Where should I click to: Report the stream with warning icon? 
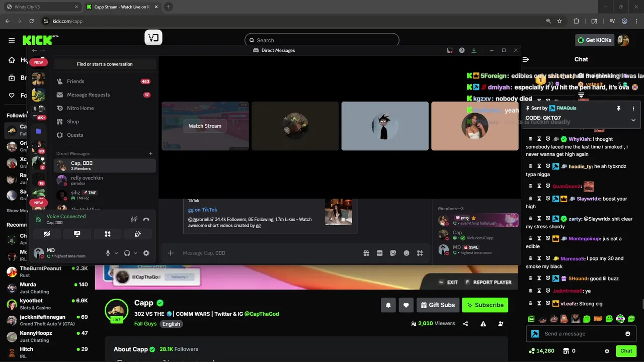tap(484, 324)
